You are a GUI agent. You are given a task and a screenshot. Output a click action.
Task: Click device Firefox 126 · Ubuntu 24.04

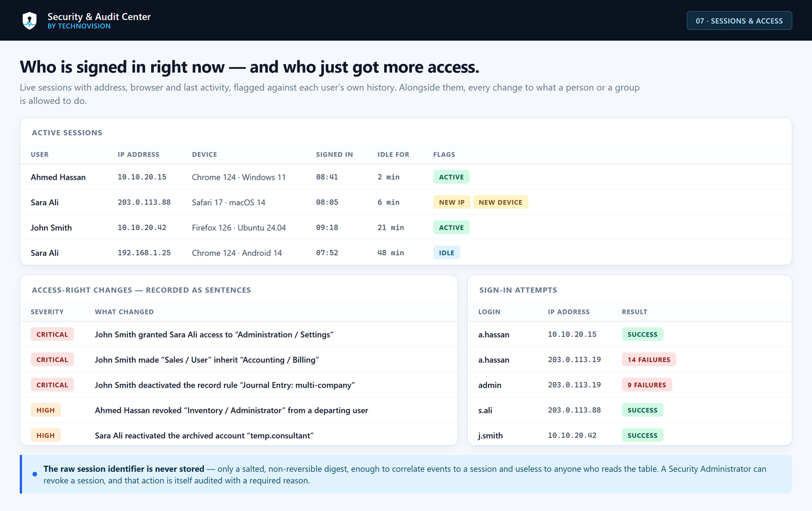pos(239,228)
